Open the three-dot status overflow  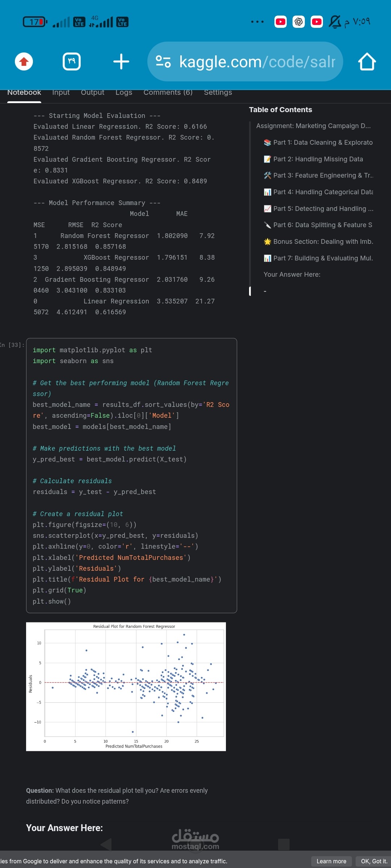pyautogui.click(x=257, y=22)
